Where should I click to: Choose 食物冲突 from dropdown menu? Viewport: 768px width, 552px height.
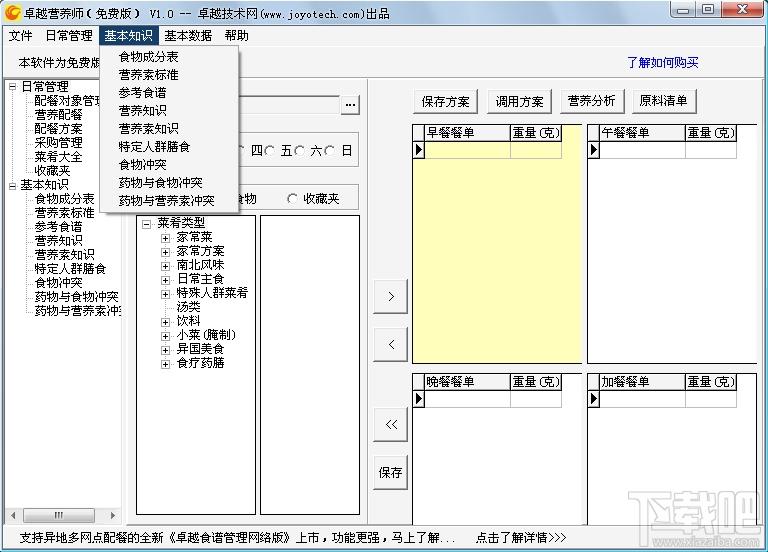click(x=169, y=165)
